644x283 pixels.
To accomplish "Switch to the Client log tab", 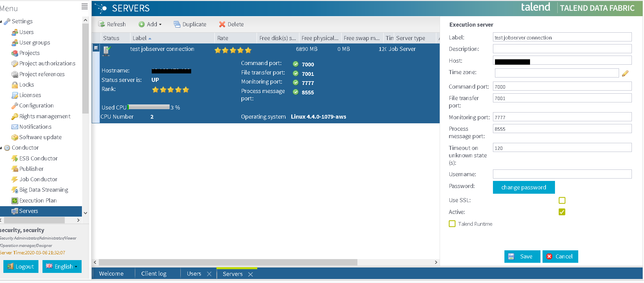I will point(154,274).
